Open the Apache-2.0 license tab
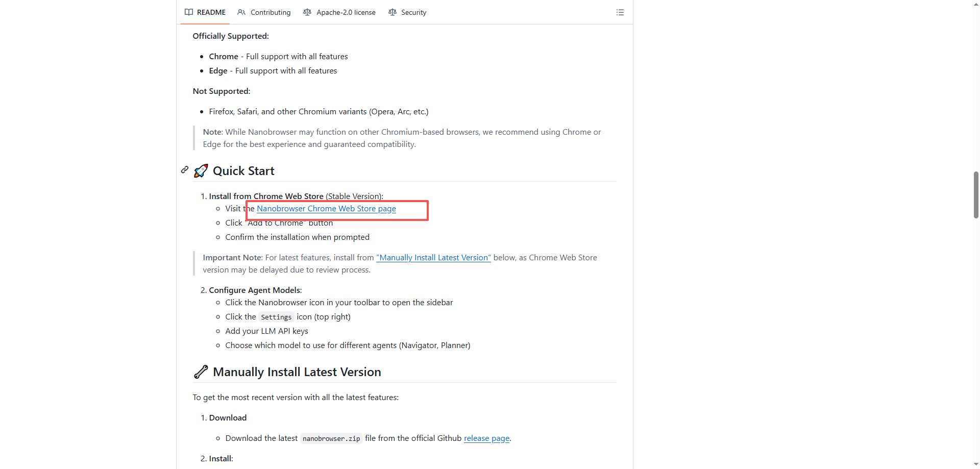Viewport: 980px width, 469px height. click(x=339, y=12)
